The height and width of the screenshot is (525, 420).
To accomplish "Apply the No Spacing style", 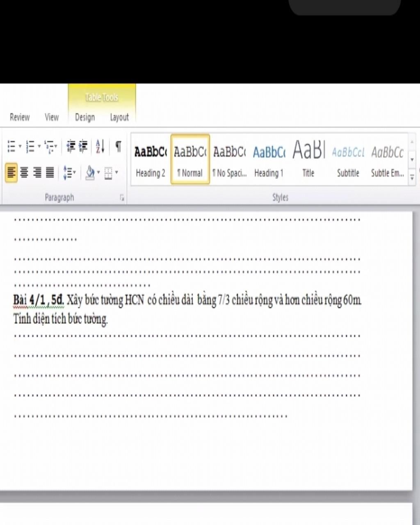I will [229, 160].
